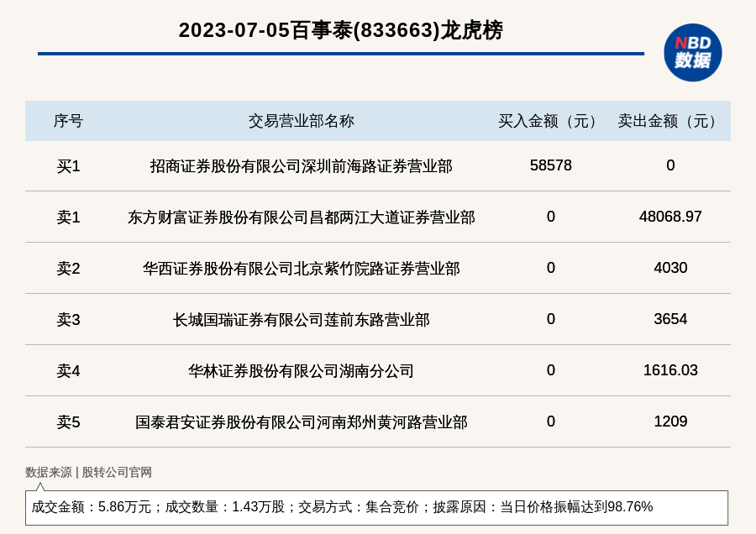This screenshot has height=534, width=756.
Task: Select 国泰君安证券股份有限公司河南郑州黄河路营业部
Action: tap(302, 422)
